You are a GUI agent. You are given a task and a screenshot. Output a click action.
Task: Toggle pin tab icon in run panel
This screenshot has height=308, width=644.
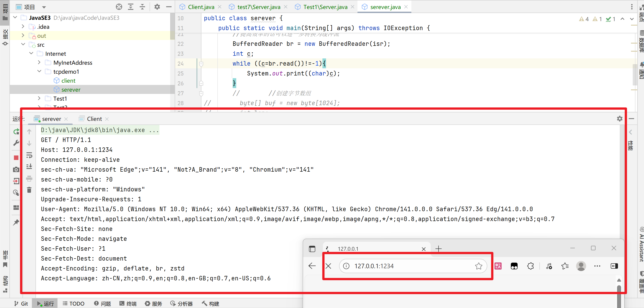tap(16, 222)
